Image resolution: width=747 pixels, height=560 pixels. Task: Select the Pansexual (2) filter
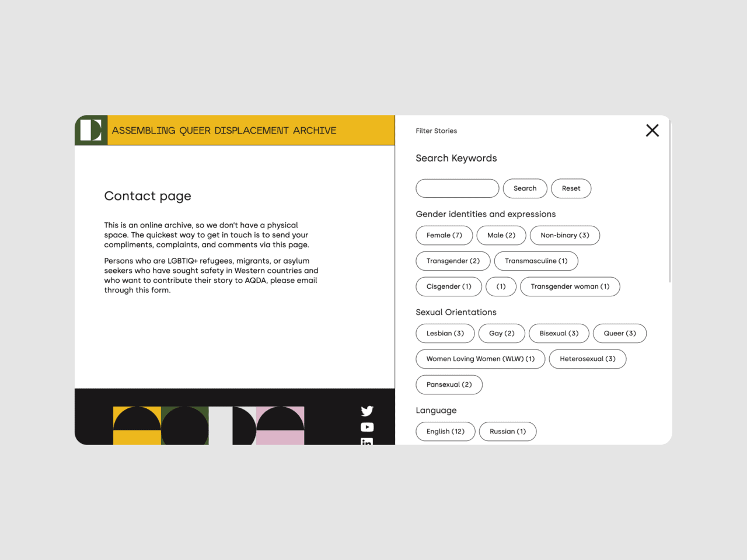[x=449, y=384]
